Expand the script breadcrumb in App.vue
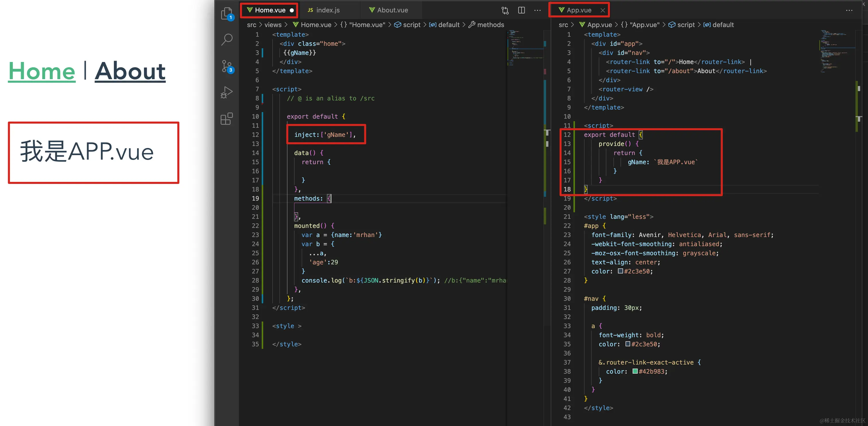Image resolution: width=868 pixels, height=426 pixels. [686, 25]
